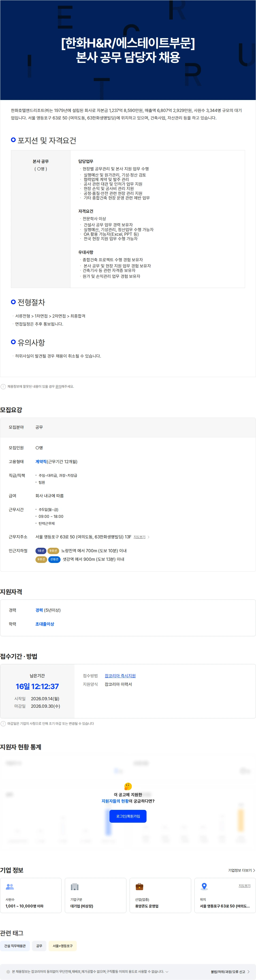This screenshot has width=256, height=980.
Task: Click the chevron after the 지도보기 address link
Action: click(148, 537)
